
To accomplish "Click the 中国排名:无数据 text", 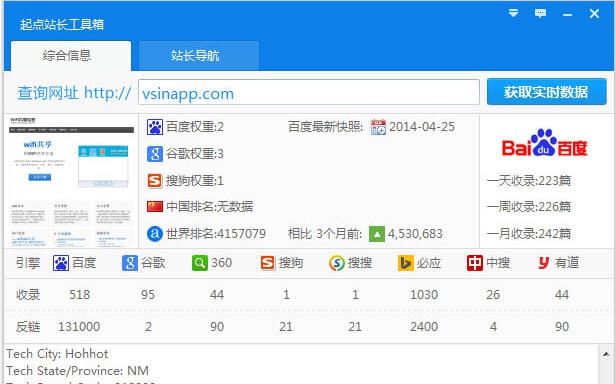I will pyautogui.click(x=209, y=206).
